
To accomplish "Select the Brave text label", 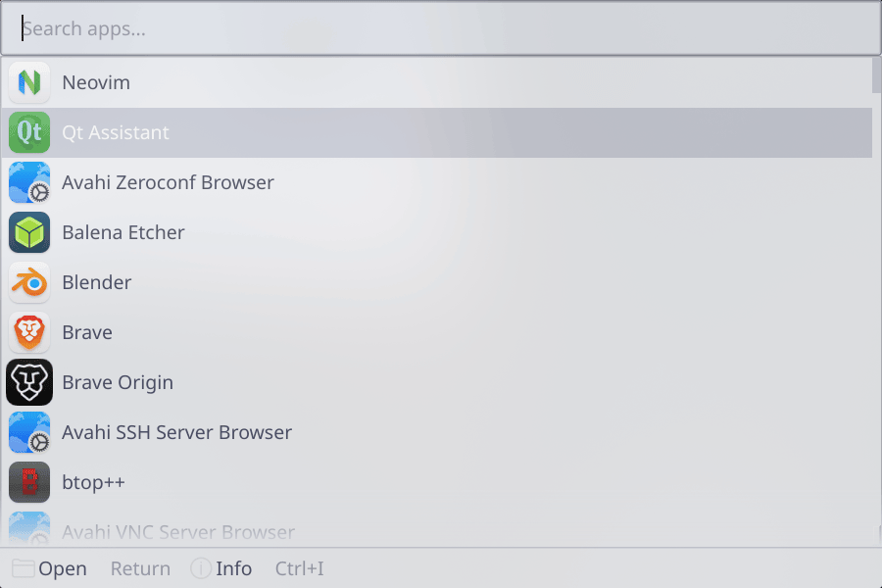I will [x=87, y=332].
